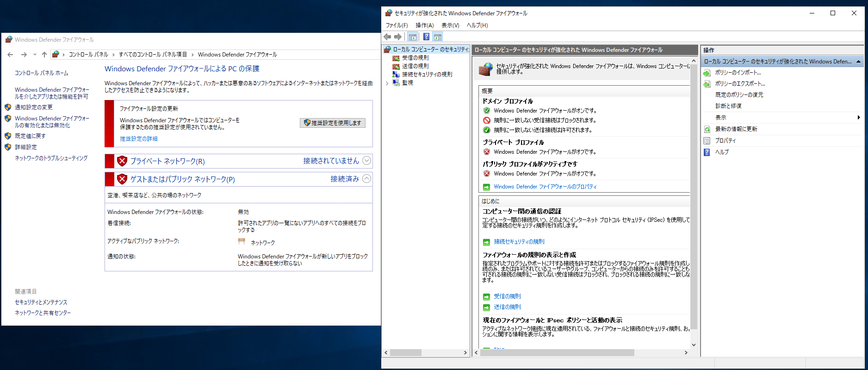Open 通知設定の変更 link
The height and width of the screenshot is (370, 868).
pyautogui.click(x=34, y=107)
